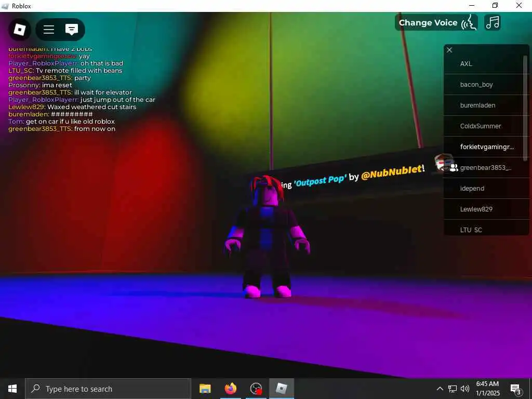Open the volume tray icon
The image size is (532, 399).
tap(465, 389)
